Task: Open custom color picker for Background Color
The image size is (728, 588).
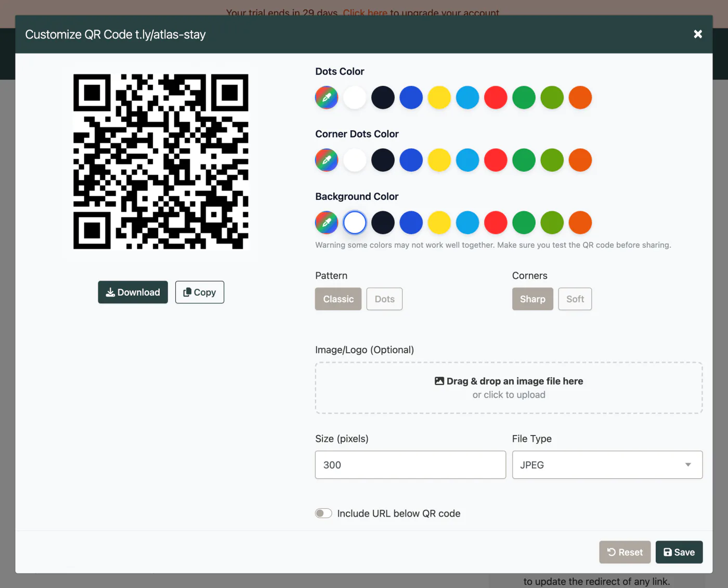Action: 327,223
